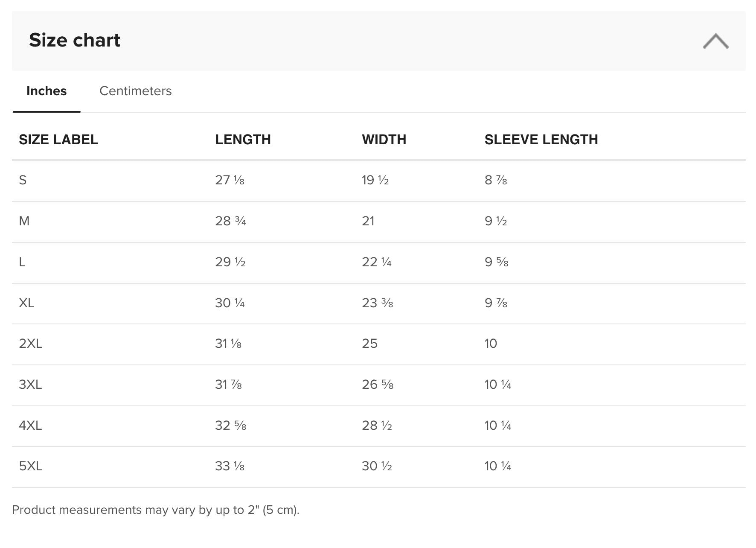Select the 5XL size row label
The height and width of the screenshot is (548, 756).
coord(31,466)
